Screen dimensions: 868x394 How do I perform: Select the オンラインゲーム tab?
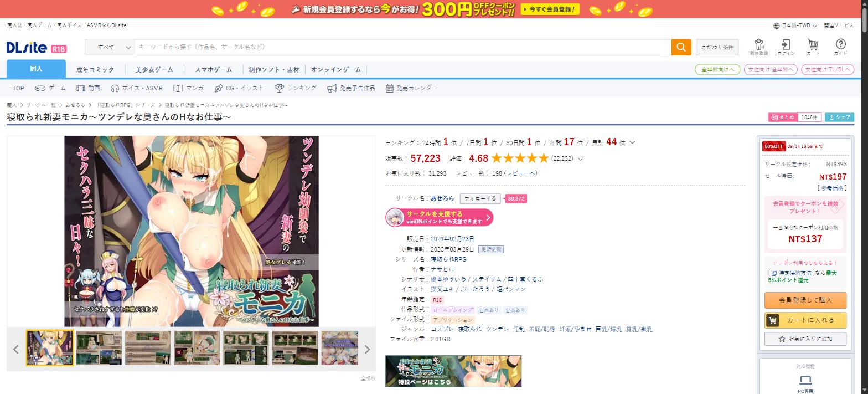[336, 70]
